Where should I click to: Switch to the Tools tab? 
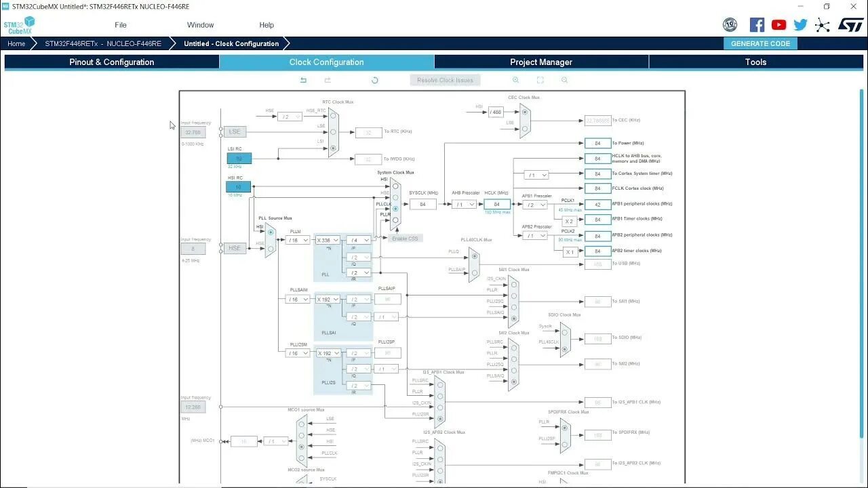click(756, 62)
